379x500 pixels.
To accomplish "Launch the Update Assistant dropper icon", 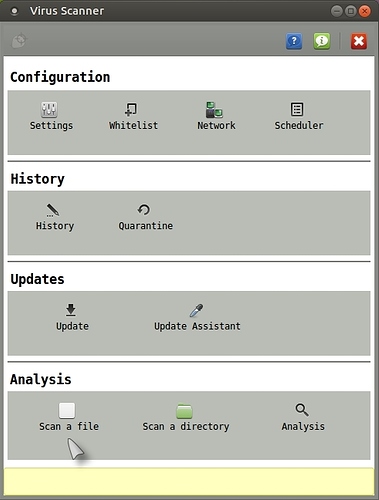I will coord(196,310).
